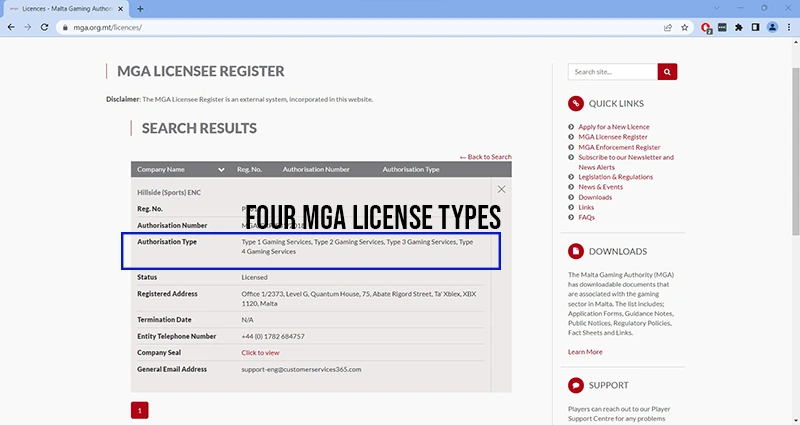Open Legislation & Regulations link
Viewport: 800px width, 425px height.
pos(615,177)
